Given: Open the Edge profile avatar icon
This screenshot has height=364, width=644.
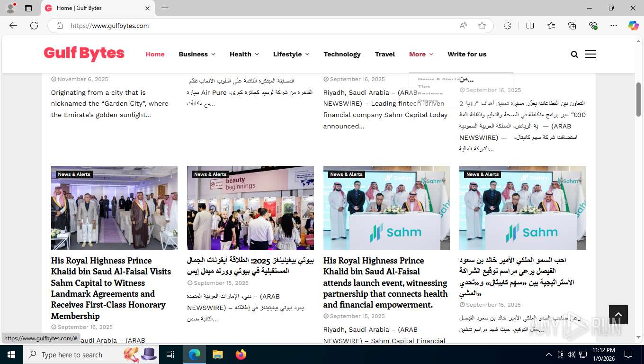Looking at the screenshot, I should tap(10, 8).
